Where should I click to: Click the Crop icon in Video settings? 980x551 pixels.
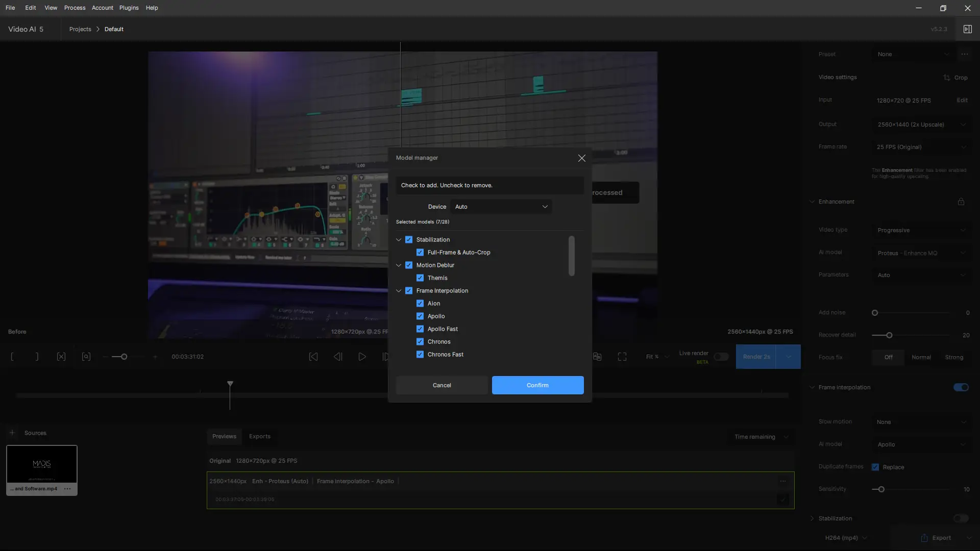tap(947, 78)
